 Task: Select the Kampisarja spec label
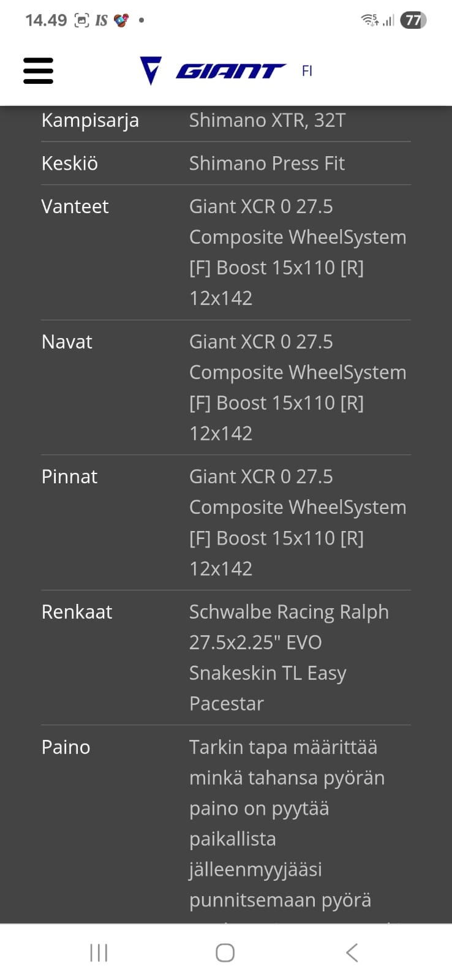[90, 120]
